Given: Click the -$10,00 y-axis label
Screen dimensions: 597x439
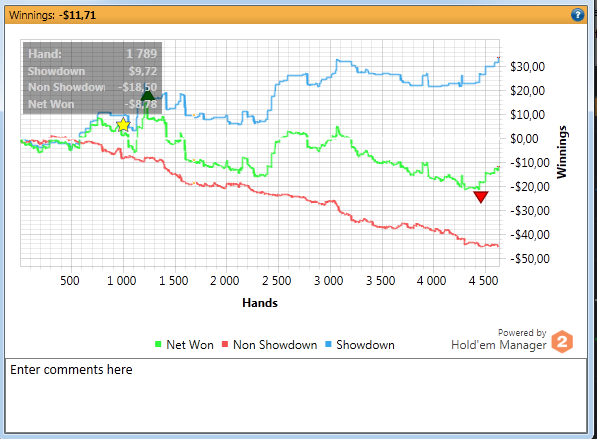Looking at the screenshot, I should [x=530, y=163].
